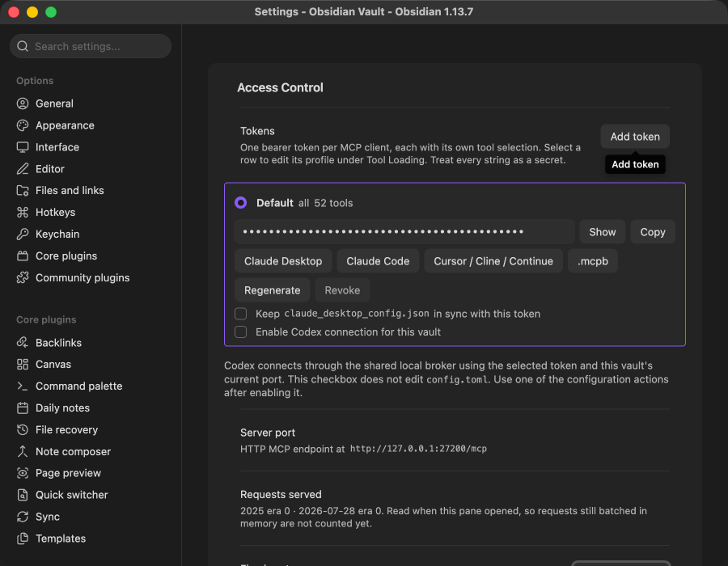Click Cursor / Cline / Continue button
This screenshot has height=566, width=728.
(x=493, y=261)
